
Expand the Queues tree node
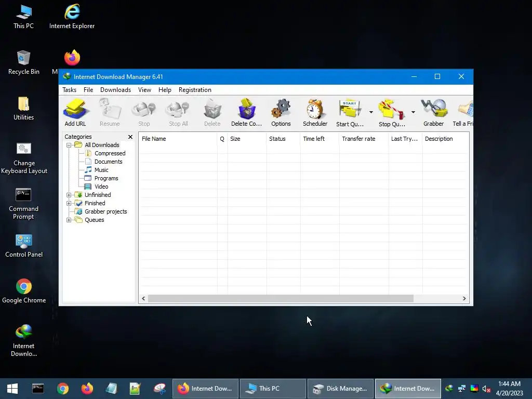coord(69,220)
